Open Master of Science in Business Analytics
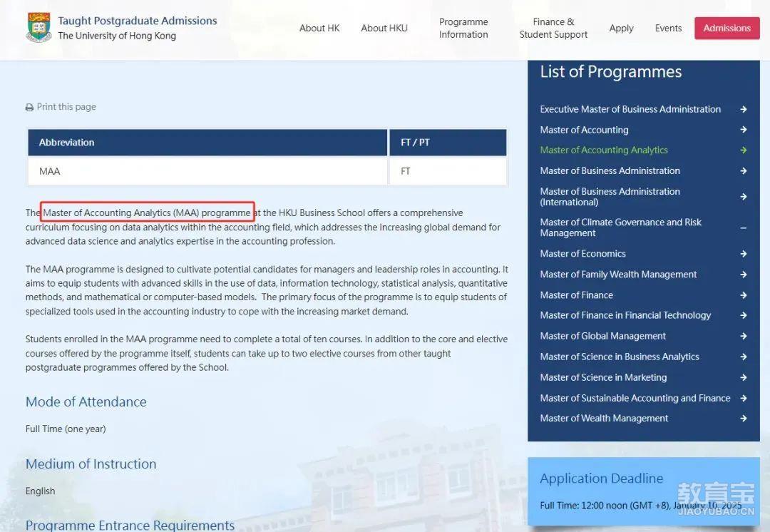 (620, 357)
